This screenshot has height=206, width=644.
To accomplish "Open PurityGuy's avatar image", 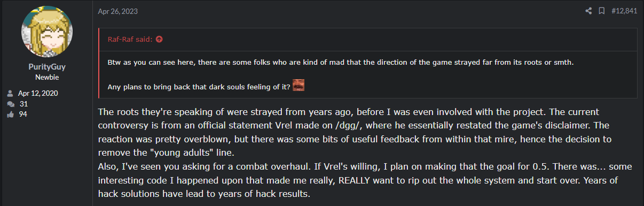I will tap(47, 33).
